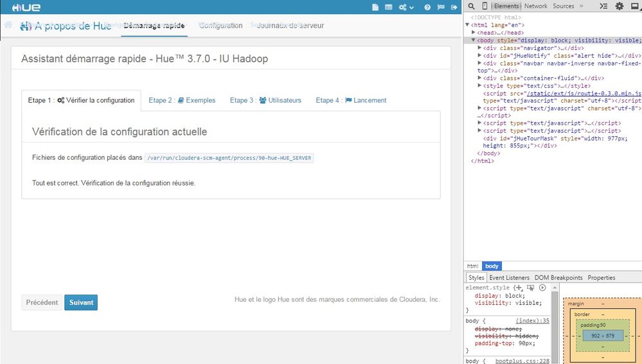
Task: Expand the head node in DOM tree
Action: pyautogui.click(x=474, y=32)
